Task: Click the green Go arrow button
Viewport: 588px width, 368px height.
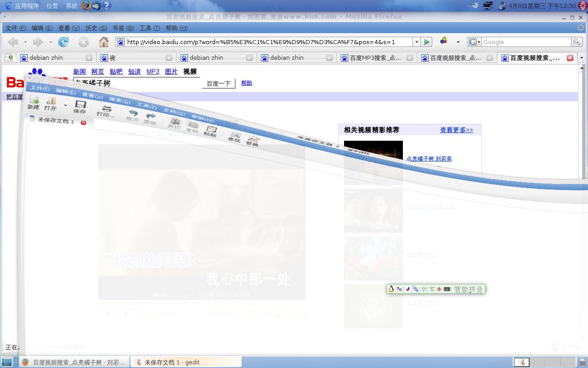Action: (427, 42)
